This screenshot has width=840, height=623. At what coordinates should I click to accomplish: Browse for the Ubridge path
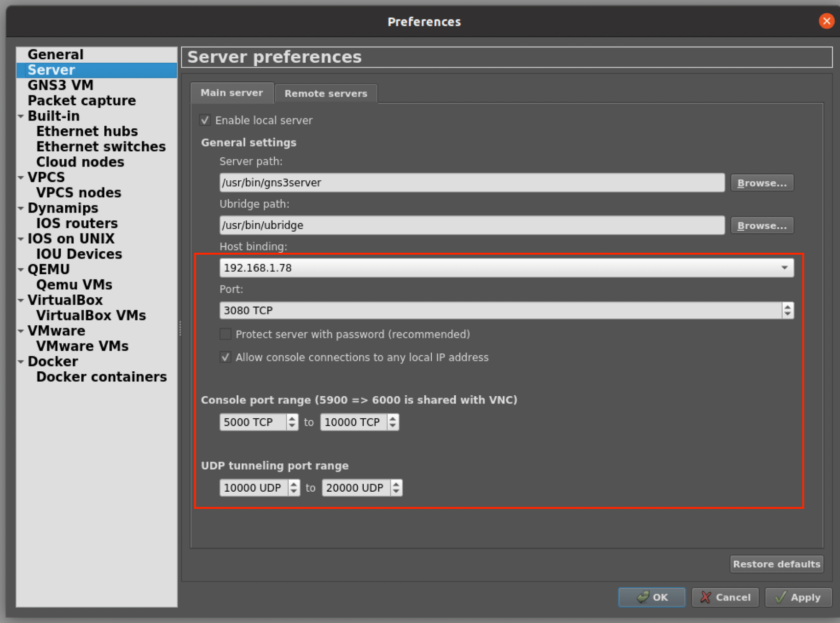pyautogui.click(x=762, y=225)
